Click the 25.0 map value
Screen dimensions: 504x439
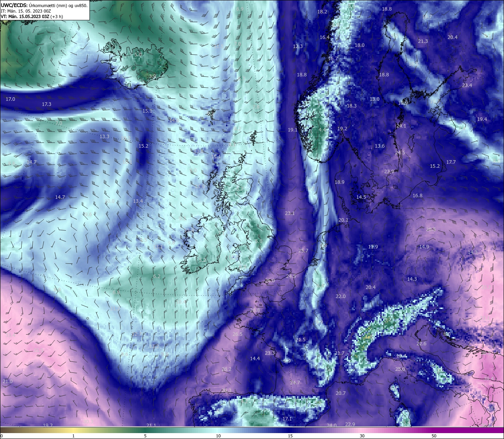pos(400,369)
